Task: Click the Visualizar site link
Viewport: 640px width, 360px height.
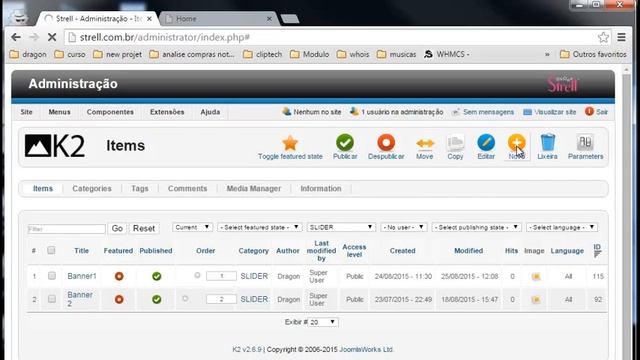Action: [550, 112]
